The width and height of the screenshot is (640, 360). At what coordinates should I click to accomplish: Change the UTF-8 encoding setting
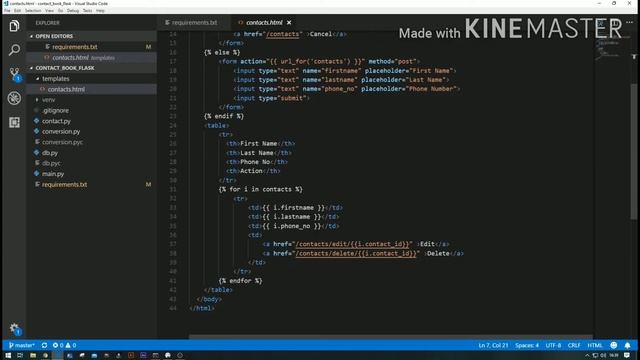point(553,345)
